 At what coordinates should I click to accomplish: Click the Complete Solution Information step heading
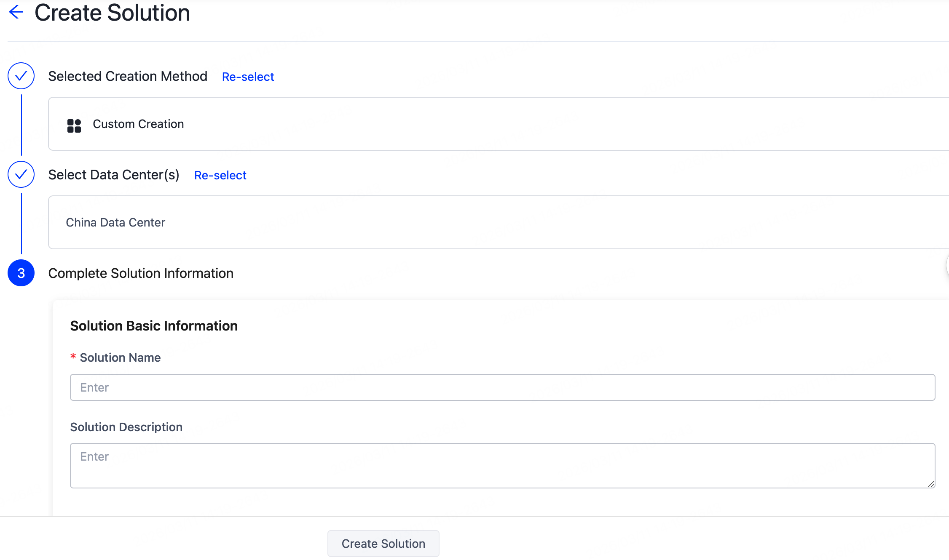tap(141, 273)
